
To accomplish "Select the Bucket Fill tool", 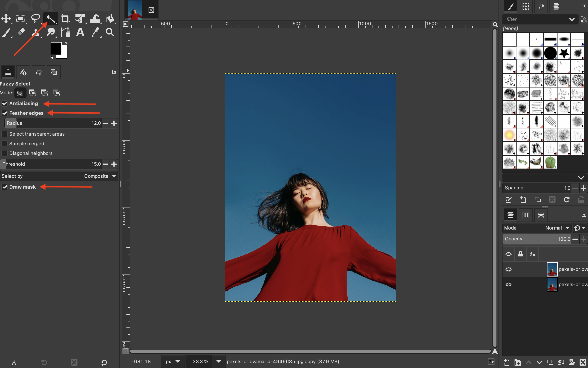I will pos(110,19).
